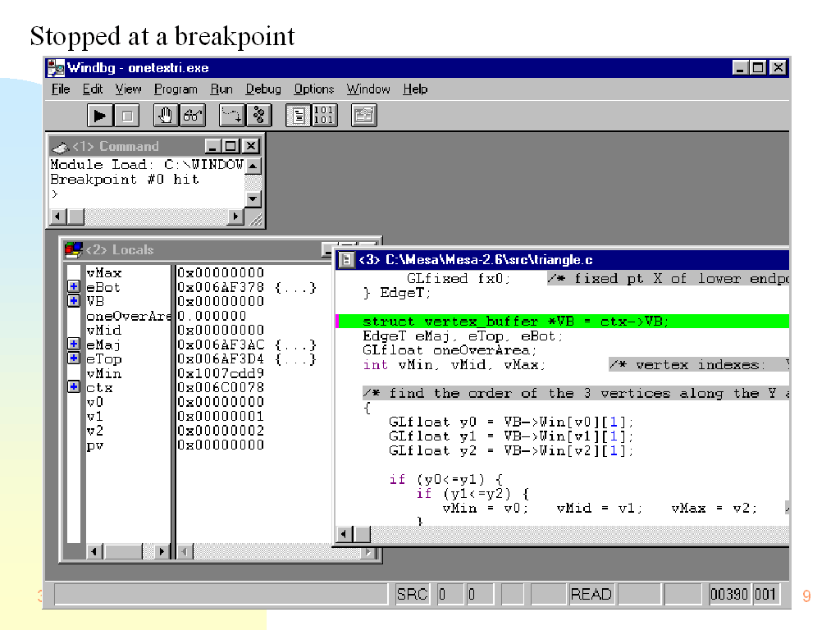
Task: Click the Stop debugging square icon
Action: (x=126, y=116)
